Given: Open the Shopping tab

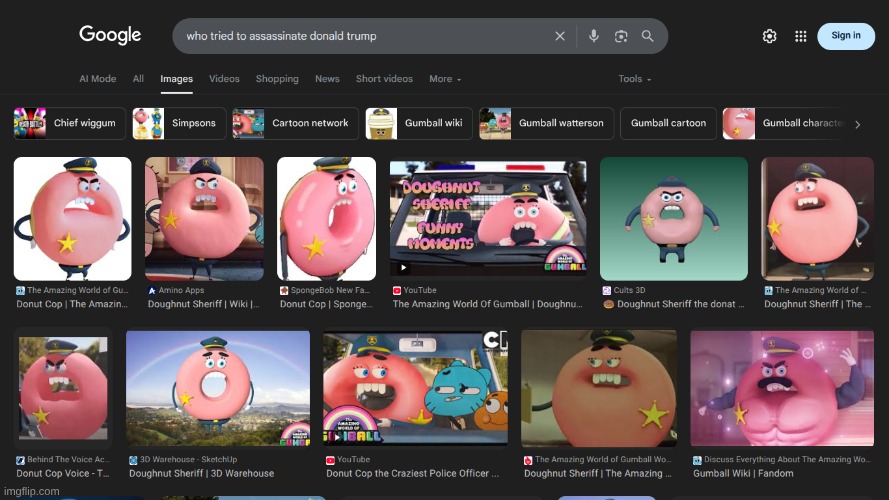Looking at the screenshot, I should (277, 79).
